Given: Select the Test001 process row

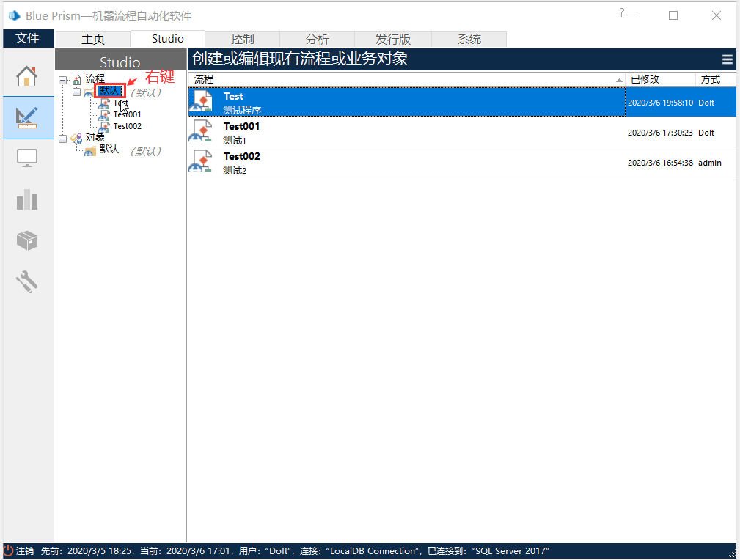Looking at the screenshot, I should 462,132.
